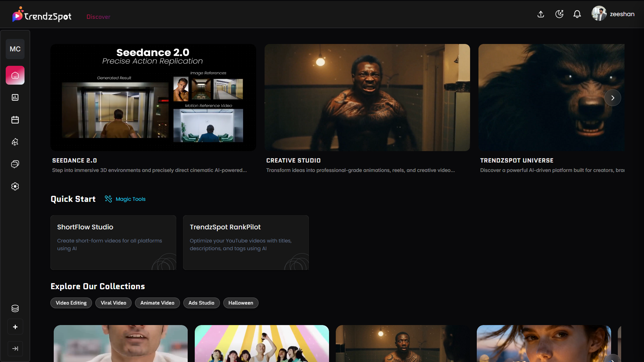Image resolution: width=644 pixels, height=362 pixels.
Task: Click the upload icon in top bar
Action: tap(541, 14)
